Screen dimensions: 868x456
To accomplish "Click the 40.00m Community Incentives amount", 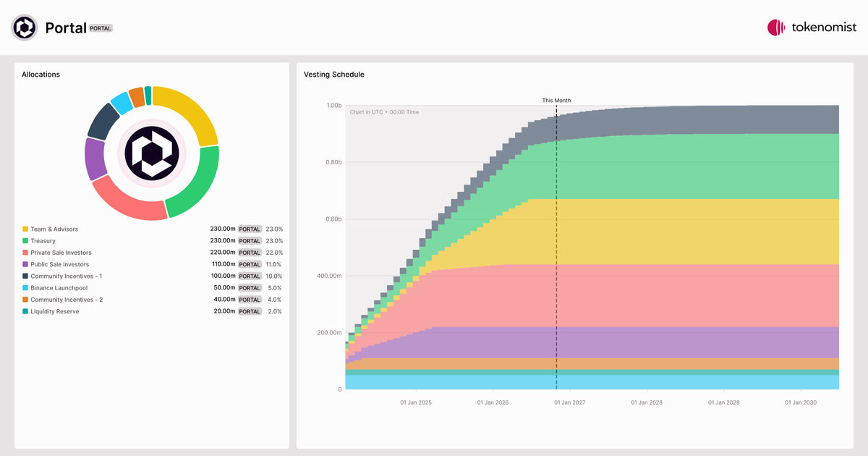I will coord(224,300).
